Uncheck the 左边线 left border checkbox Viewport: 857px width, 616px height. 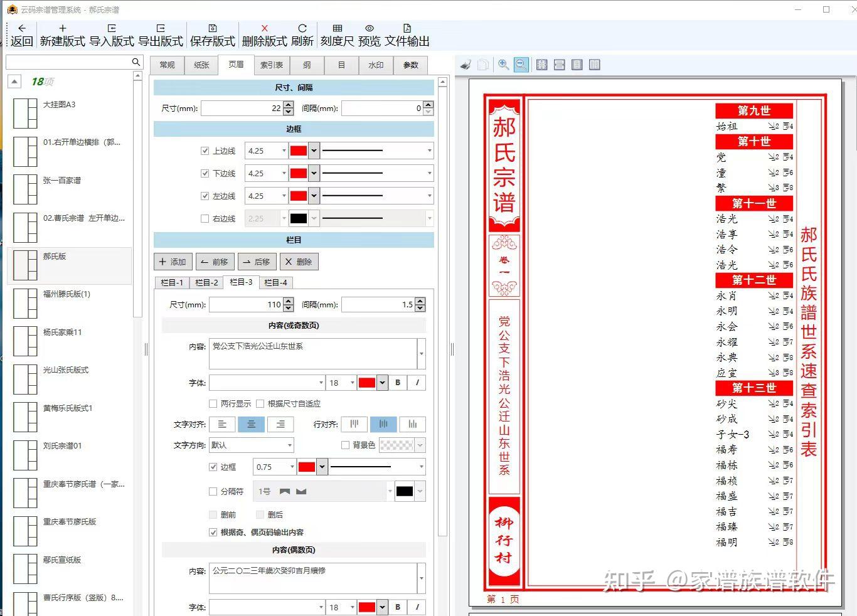pyautogui.click(x=205, y=196)
